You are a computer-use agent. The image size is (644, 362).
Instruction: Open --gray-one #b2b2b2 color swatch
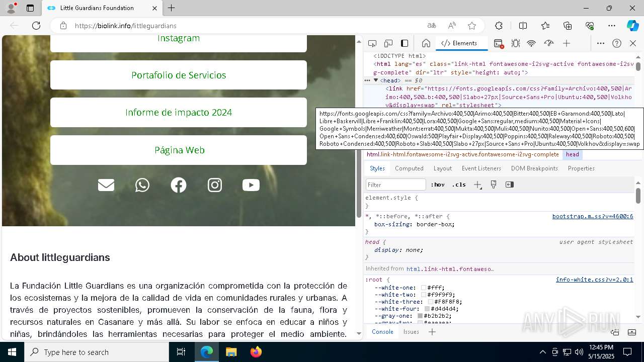pyautogui.click(x=420, y=316)
